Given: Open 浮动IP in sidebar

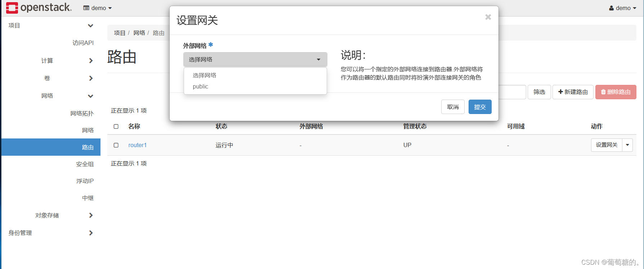Looking at the screenshot, I should 85,181.
